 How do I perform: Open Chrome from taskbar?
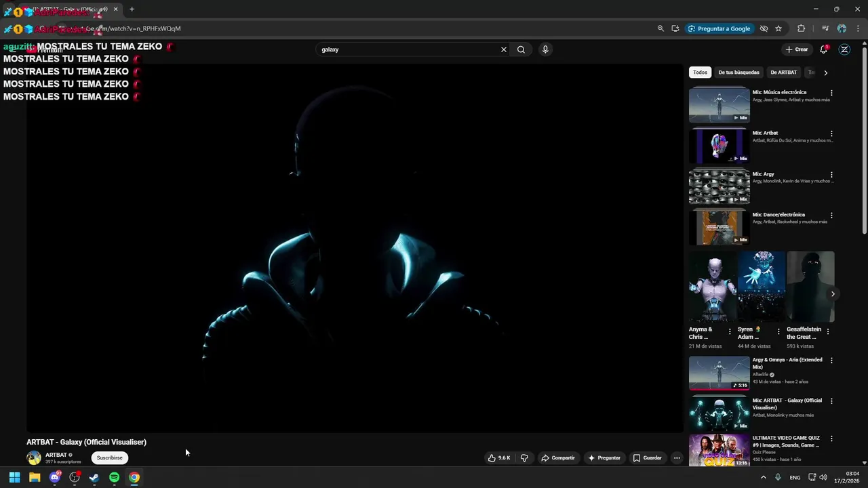click(134, 477)
